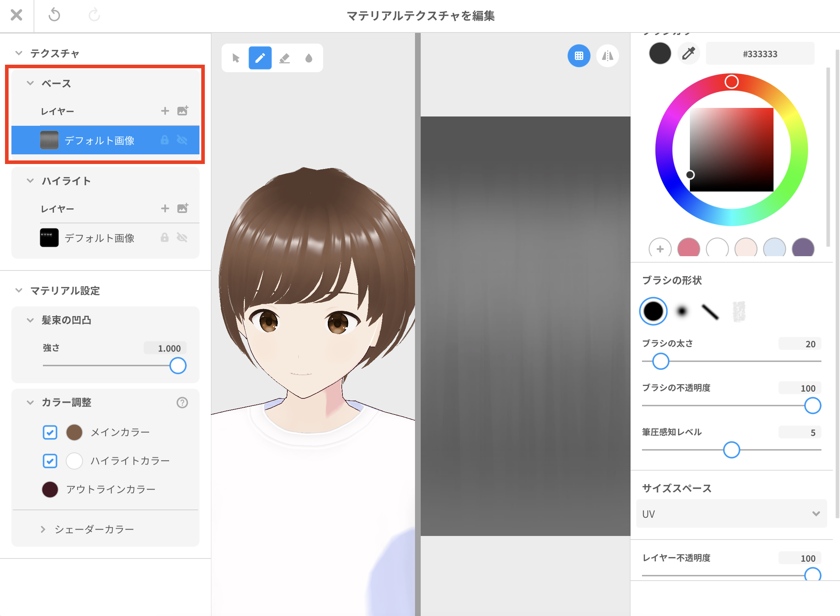Choose the hard round brush shape

tap(653, 311)
